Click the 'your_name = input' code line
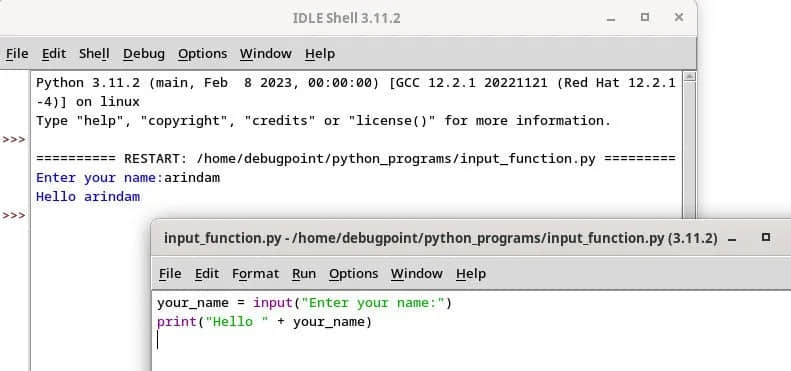The image size is (791, 371). click(305, 303)
